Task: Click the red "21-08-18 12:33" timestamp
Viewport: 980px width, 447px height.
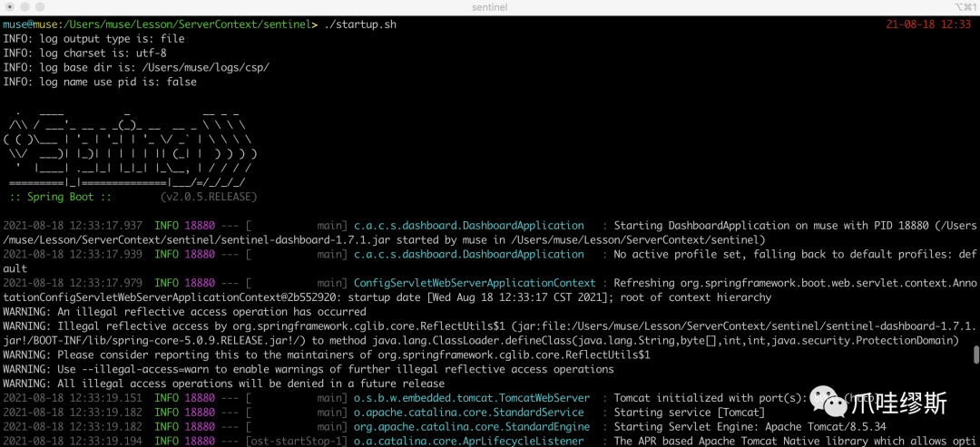Action: 928,24
